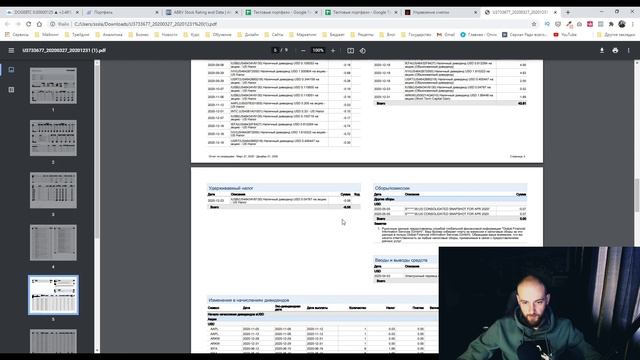Screen dimensions: 640x360
Task: Open Бизнес bookmarks folder
Action: (138, 35)
